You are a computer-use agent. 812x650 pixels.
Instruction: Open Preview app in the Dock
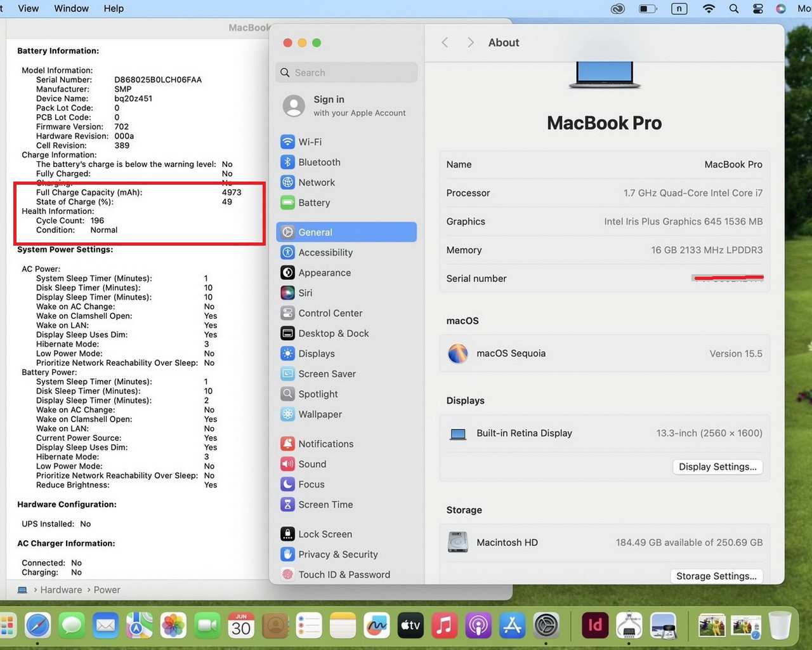[663, 626]
